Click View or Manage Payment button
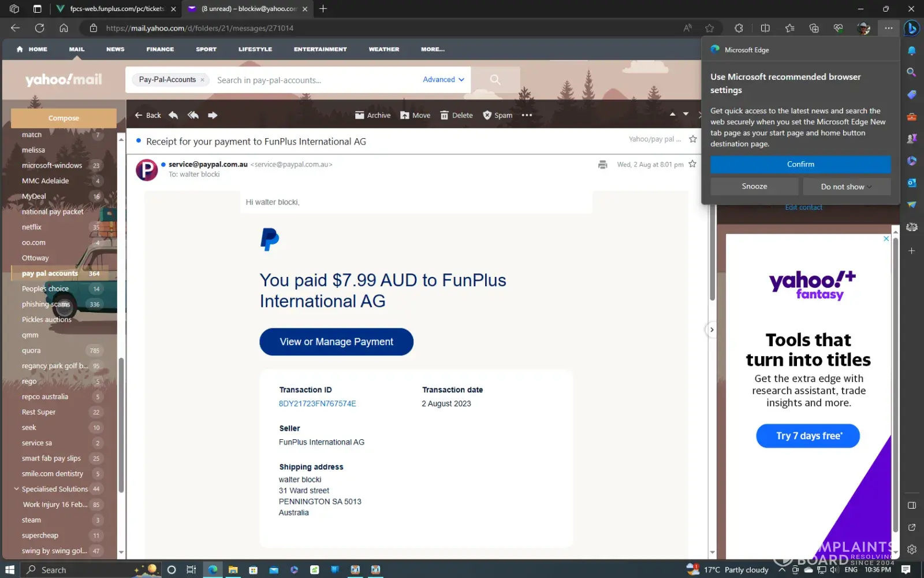 (x=336, y=342)
